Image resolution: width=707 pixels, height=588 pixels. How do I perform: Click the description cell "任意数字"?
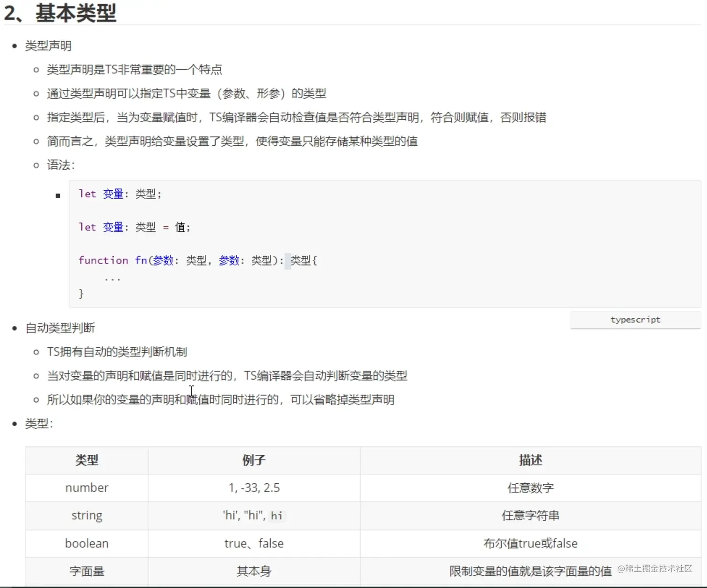click(x=531, y=488)
